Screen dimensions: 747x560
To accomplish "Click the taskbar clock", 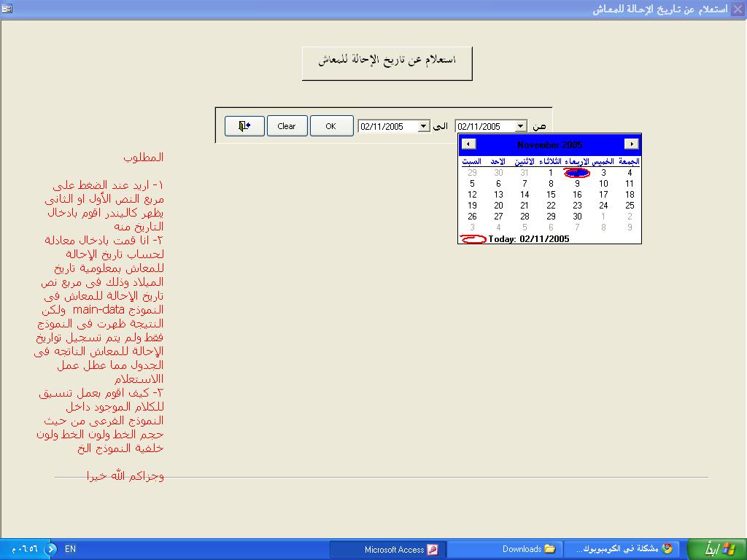I will 24,550.
